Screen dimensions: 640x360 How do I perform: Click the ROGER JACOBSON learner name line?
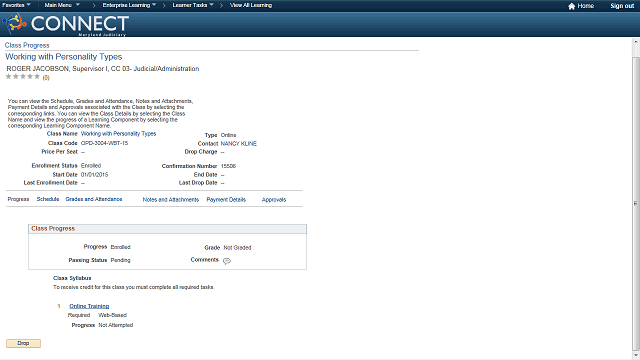(103, 69)
